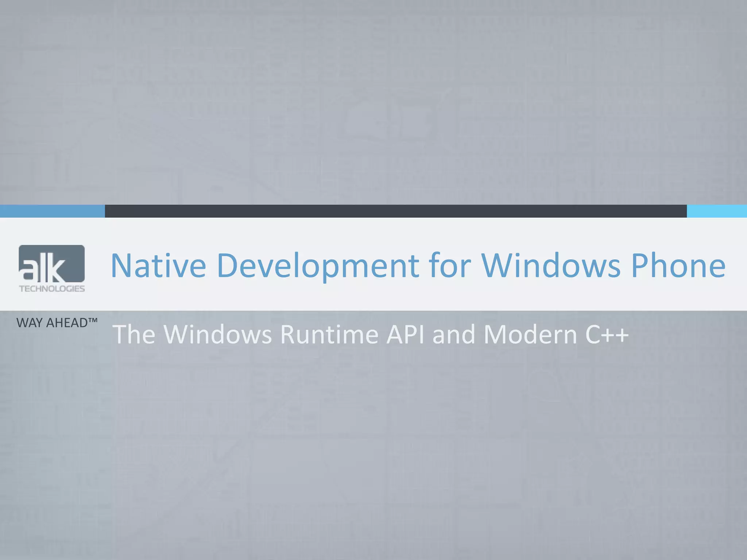Click the word Native in the title

click(158, 265)
